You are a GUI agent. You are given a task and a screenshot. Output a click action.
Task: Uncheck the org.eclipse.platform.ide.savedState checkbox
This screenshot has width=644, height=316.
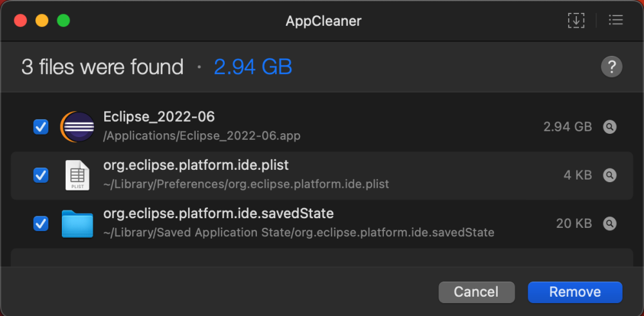click(x=41, y=223)
